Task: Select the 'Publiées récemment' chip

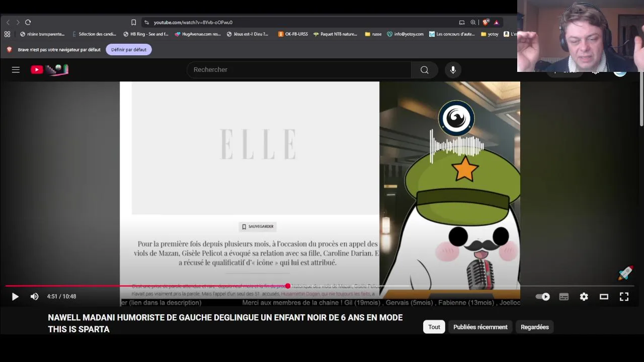Action: [x=480, y=327]
